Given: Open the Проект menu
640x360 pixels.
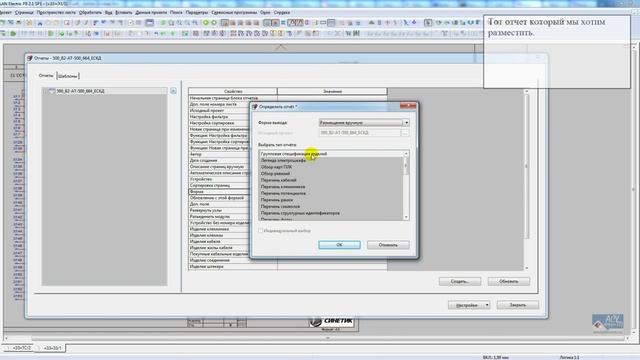Looking at the screenshot, I should pyautogui.click(x=5, y=12).
